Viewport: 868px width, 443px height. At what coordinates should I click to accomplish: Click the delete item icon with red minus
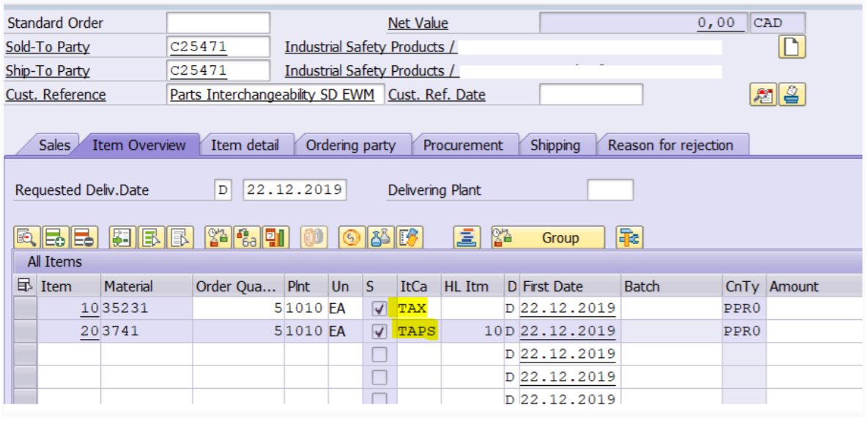click(x=83, y=237)
